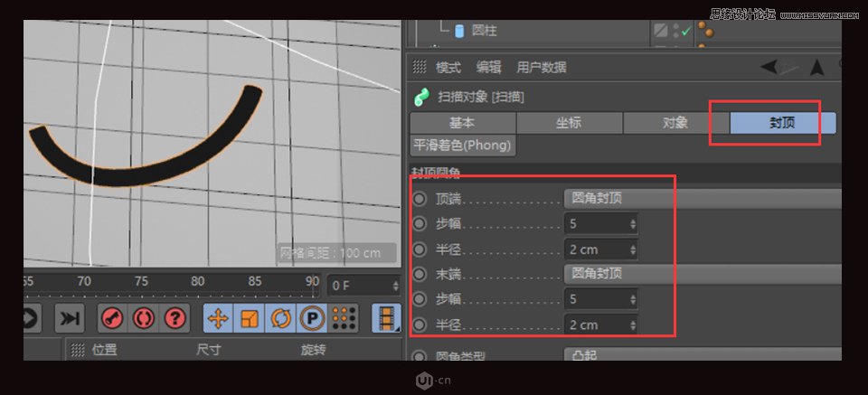Open the 圆角类型 dropdown showing 凸起

[703, 354]
